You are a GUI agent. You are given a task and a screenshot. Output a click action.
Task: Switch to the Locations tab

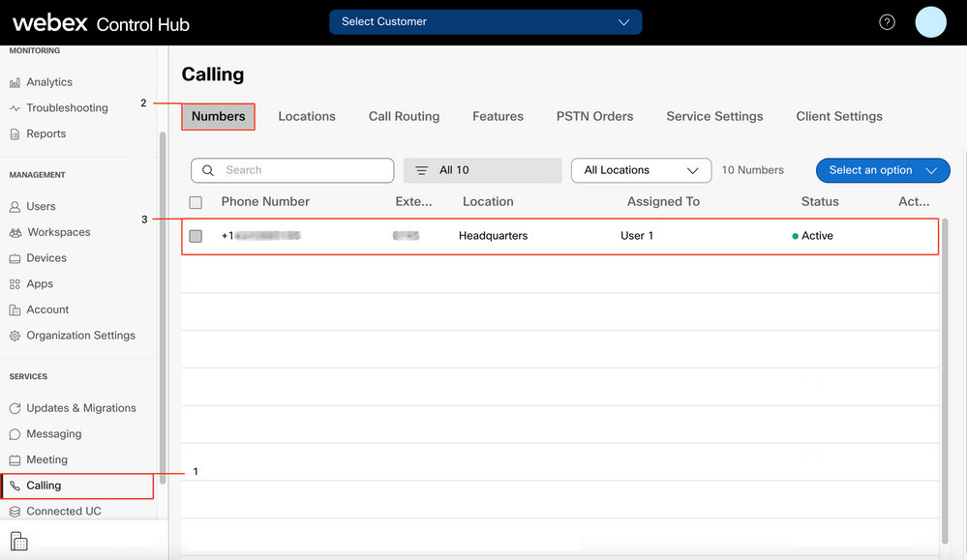[x=307, y=116]
